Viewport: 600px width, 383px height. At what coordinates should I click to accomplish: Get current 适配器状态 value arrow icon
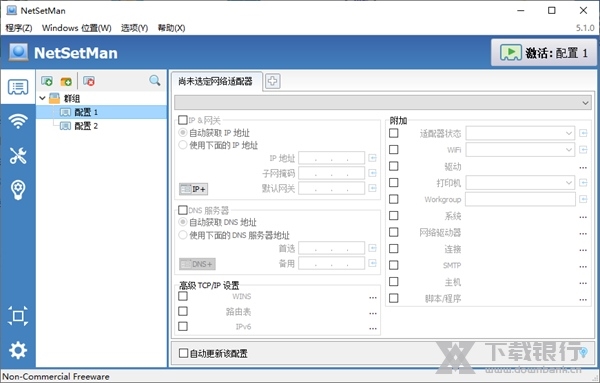click(583, 133)
